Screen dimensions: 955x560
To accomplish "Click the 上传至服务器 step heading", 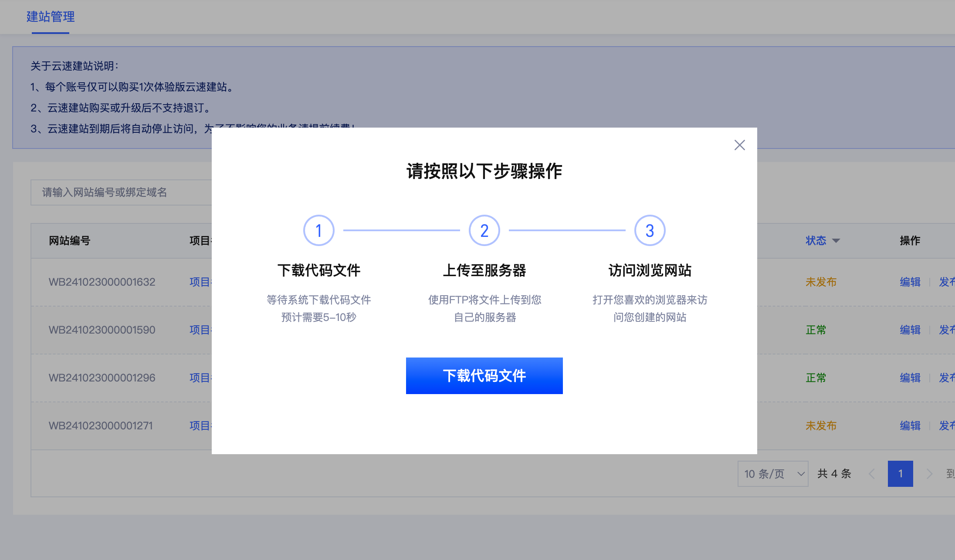I will point(484,270).
